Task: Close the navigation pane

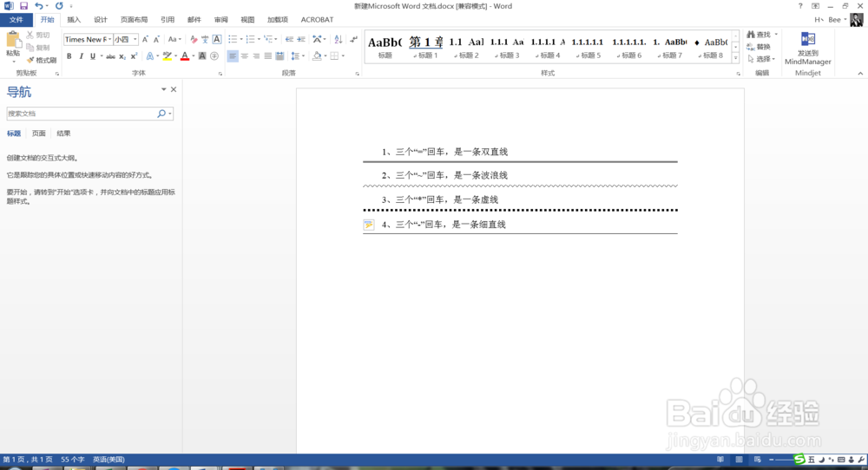Action: tap(174, 89)
